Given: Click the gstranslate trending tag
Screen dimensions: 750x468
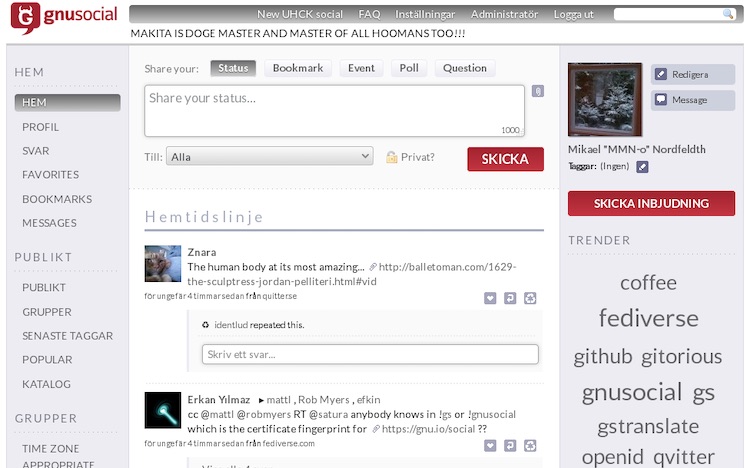Looking at the screenshot, I should click(648, 426).
